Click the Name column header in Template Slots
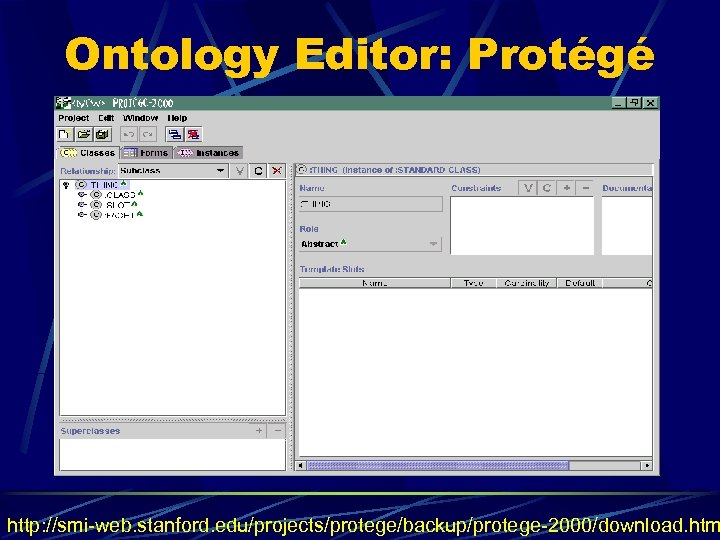720x540 pixels. tap(375, 283)
